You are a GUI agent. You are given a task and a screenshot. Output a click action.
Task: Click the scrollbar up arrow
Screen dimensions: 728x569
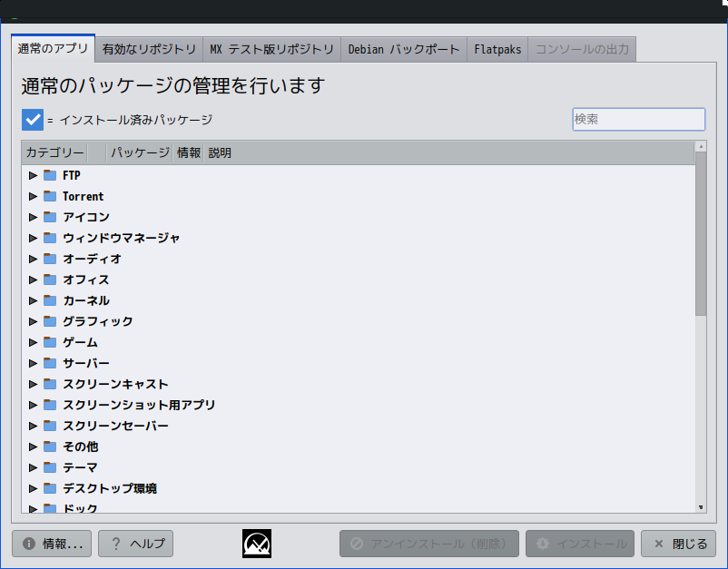701,147
